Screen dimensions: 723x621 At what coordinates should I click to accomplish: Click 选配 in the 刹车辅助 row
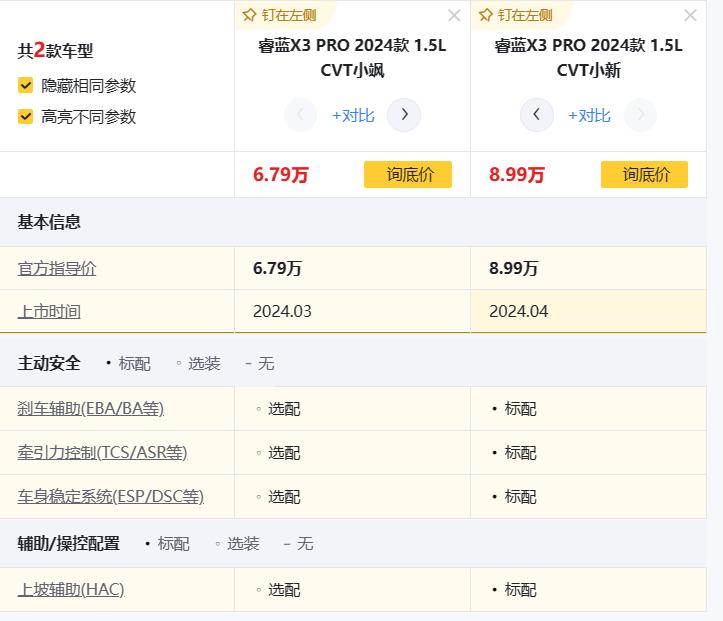(x=284, y=409)
